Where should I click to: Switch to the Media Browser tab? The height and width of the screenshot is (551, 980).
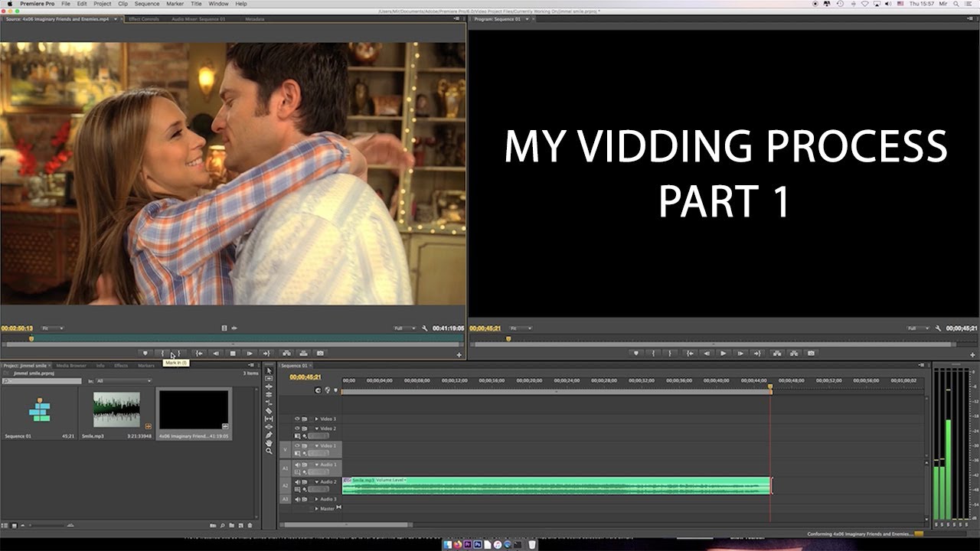[71, 365]
